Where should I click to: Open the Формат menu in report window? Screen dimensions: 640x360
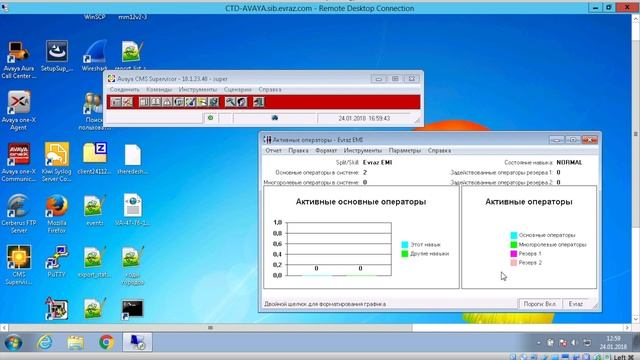pos(326,151)
